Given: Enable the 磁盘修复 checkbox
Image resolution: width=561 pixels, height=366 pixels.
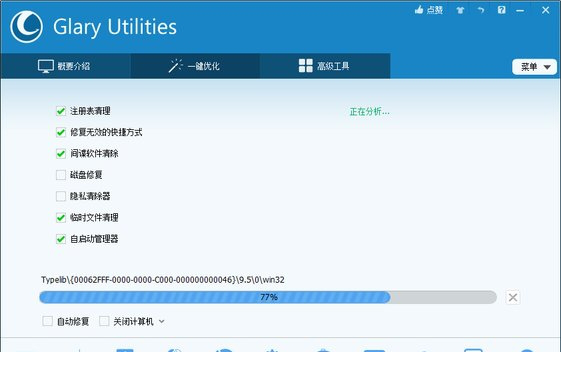Looking at the screenshot, I should [x=61, y=175].
